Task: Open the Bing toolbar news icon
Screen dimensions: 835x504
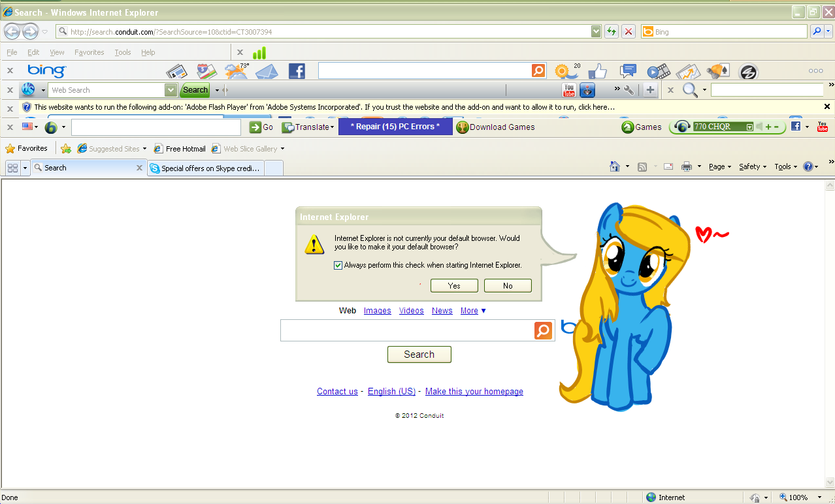Action: click(176, 71)
